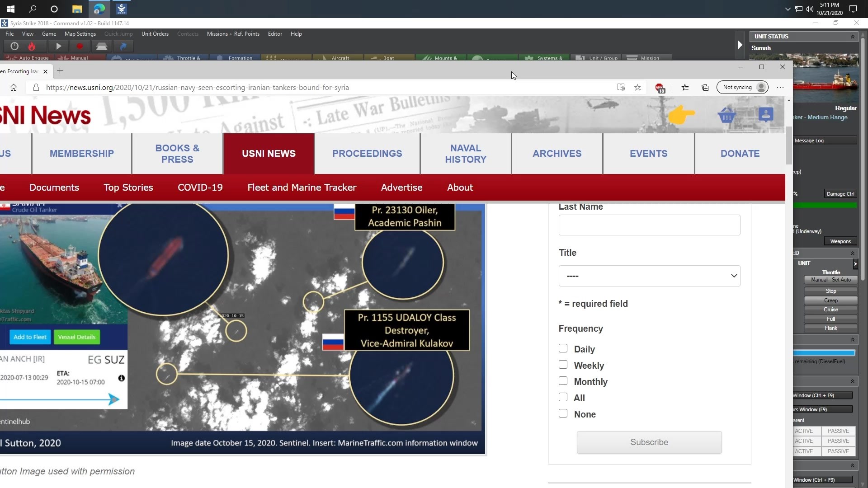Open the Windows Start menu
Image resolution: width=868 pixels, height=488 pixels.
(x=11, y=9)
